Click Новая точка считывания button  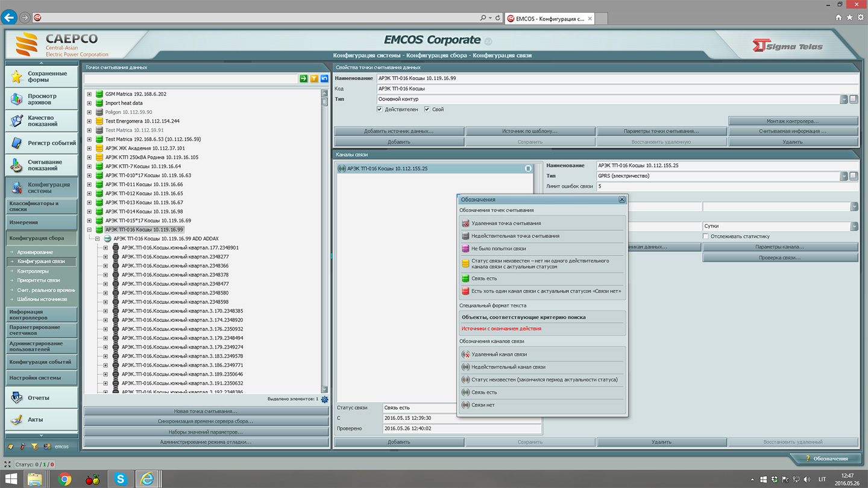point(206,411)
